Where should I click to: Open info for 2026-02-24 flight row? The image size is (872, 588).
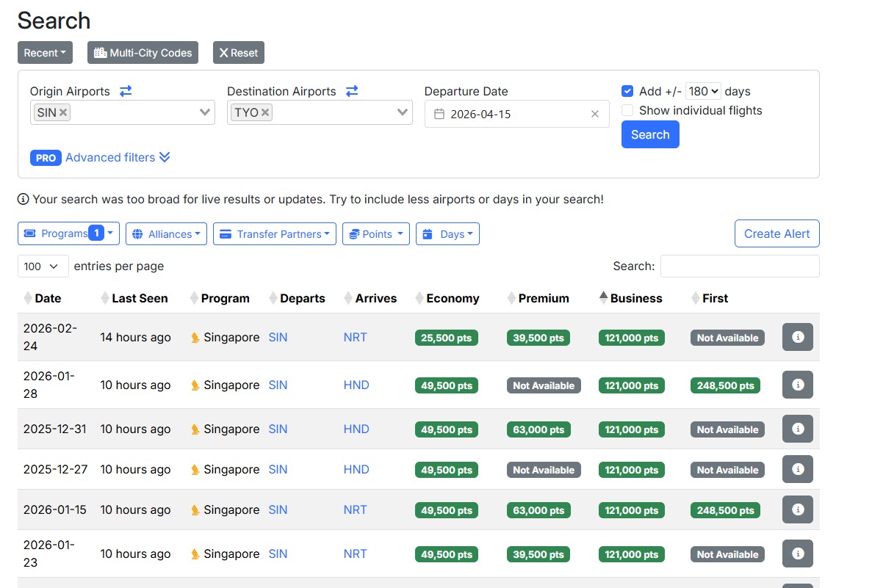coord(798,337)
